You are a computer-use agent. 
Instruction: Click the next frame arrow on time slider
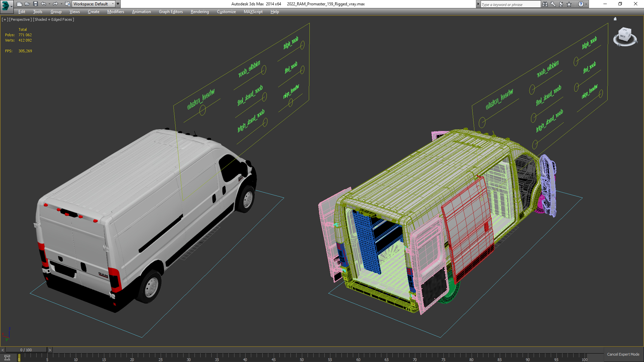(50, 350)
